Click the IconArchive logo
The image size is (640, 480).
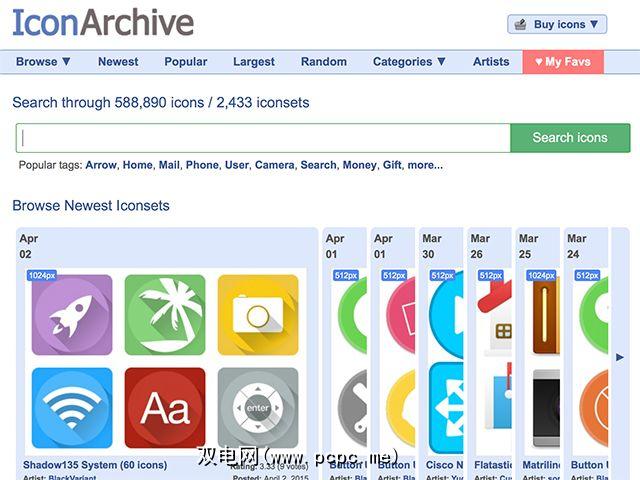click(103, 23)
